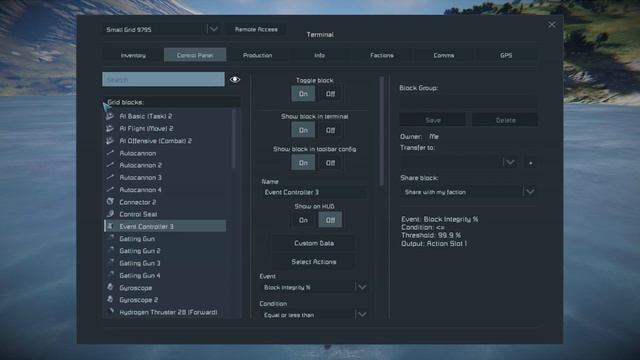The height and width of the screenshot is (360, 640).
Task: Click Save for block group
Action: [433, 120]
